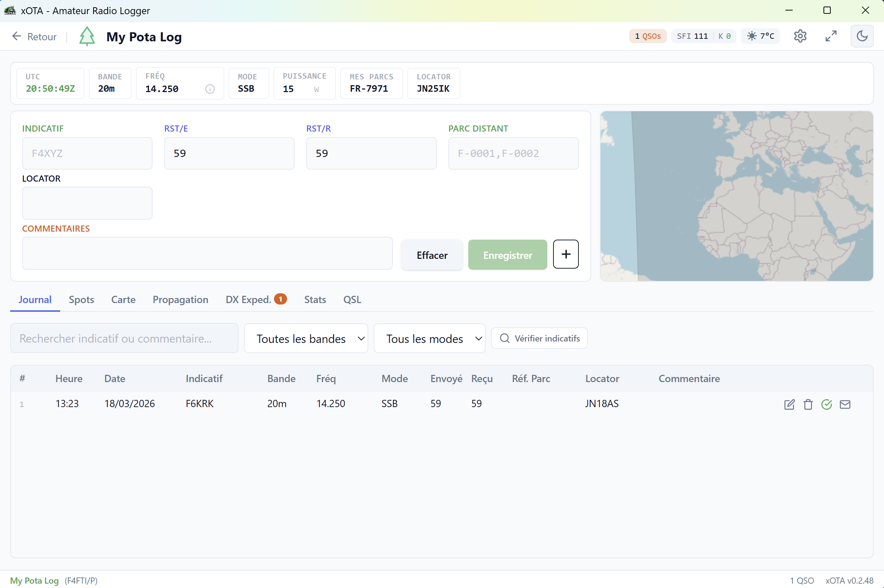Click the Bande column header
This screenshot has height=588, width=884.
[281, 379]
